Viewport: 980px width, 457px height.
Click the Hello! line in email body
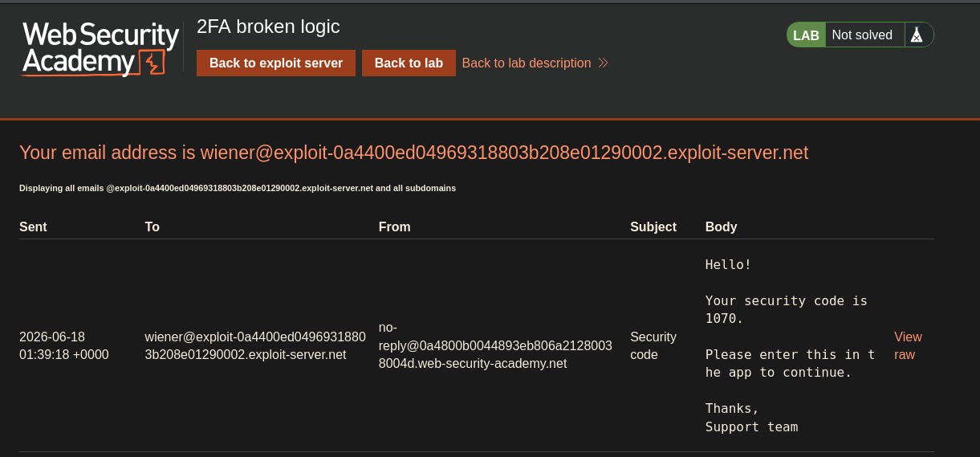(728, 264)
